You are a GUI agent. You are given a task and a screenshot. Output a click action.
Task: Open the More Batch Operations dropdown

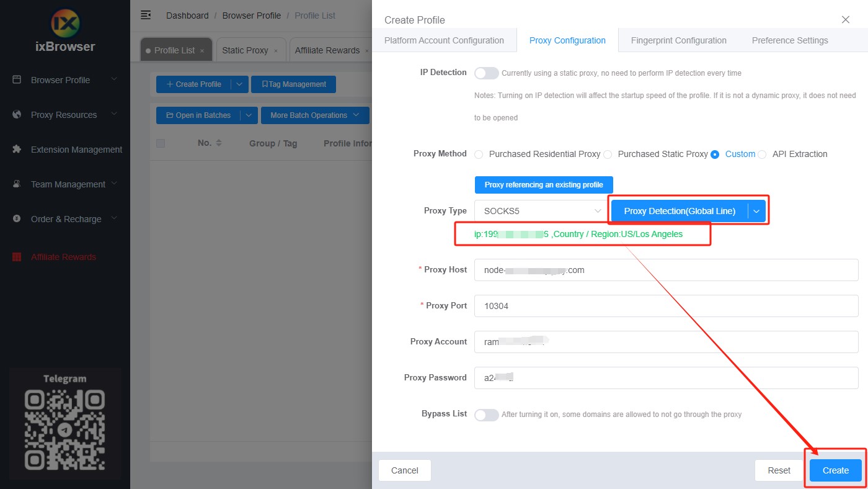click(315, 115)
